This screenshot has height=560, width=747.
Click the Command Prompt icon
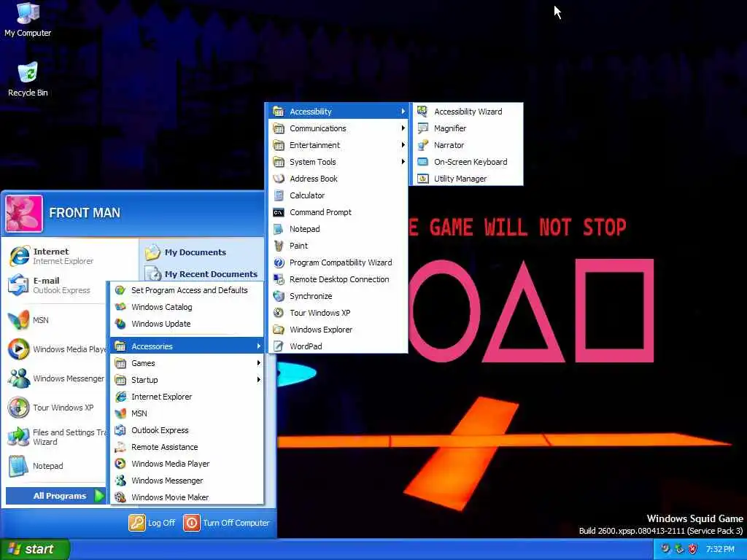(279, 212)
